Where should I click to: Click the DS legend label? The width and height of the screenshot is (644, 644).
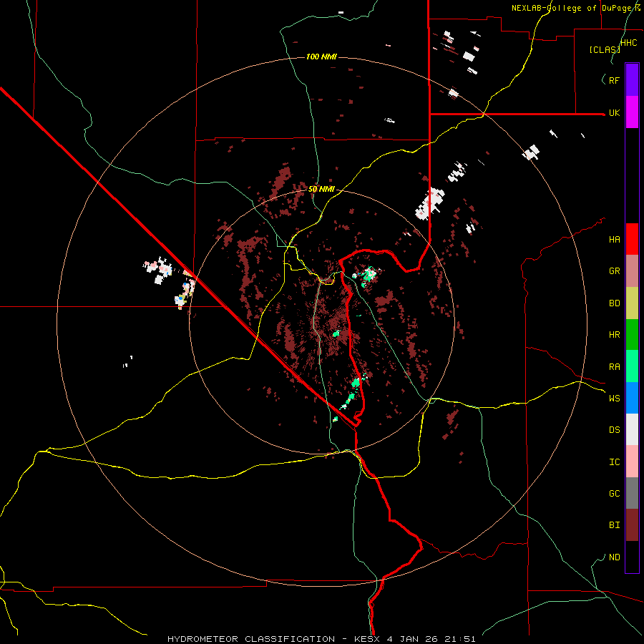[x=614, y=430]
